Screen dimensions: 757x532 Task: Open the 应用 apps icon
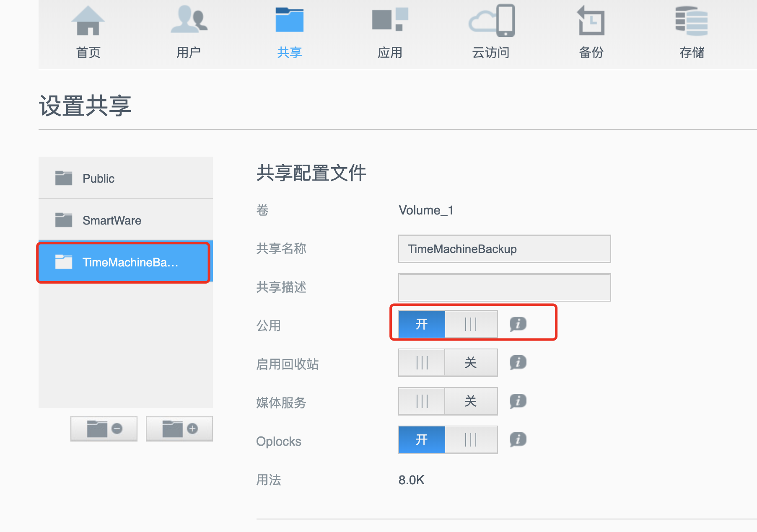coord(390,19)
